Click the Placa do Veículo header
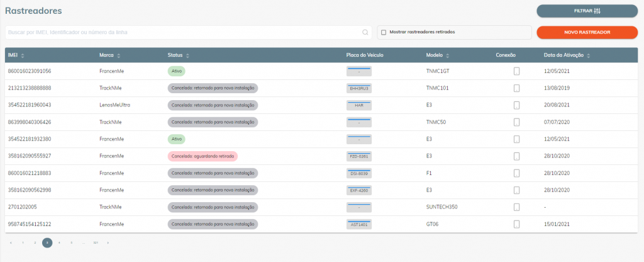Screen dimensions: 644x262 pos(365,55)
